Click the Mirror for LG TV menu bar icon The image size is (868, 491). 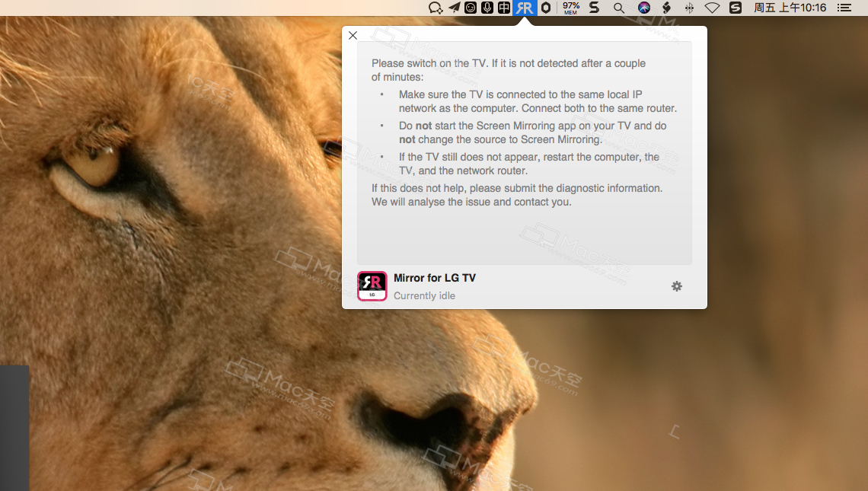pyautogui.click(x=525, y=8)
